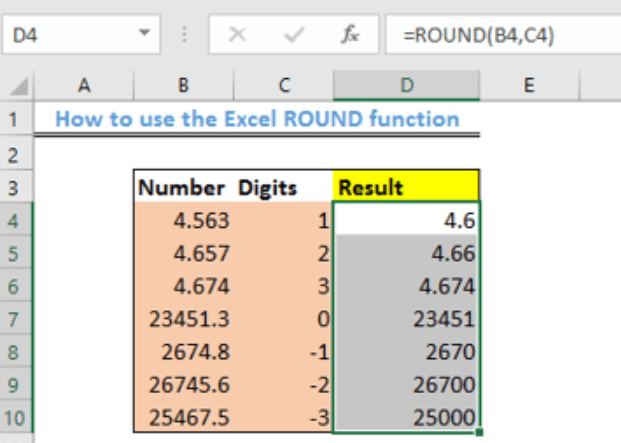Screen dimensions: 621x443
Task: Select Digits cell with value -1
Action: tap(283, 351)
